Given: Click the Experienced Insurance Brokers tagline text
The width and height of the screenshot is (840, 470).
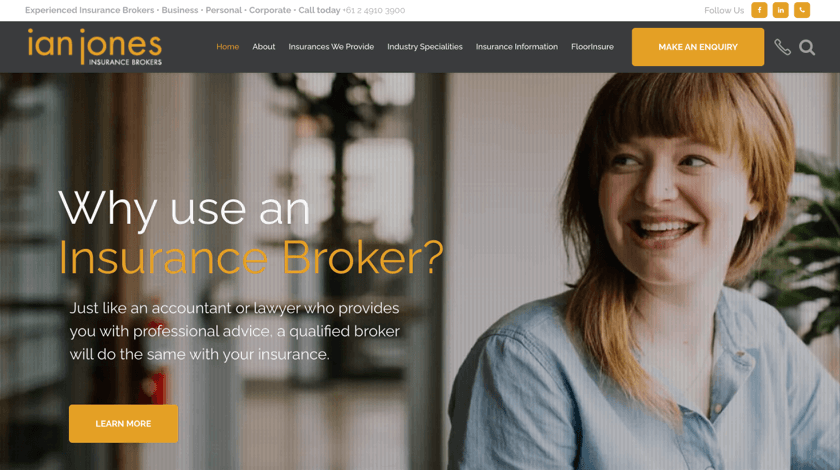Looking at the screenshot, I should [89, 10].
